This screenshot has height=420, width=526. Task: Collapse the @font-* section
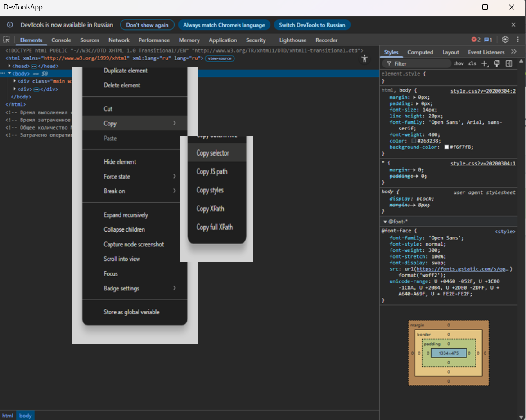[x=385, y=222]
